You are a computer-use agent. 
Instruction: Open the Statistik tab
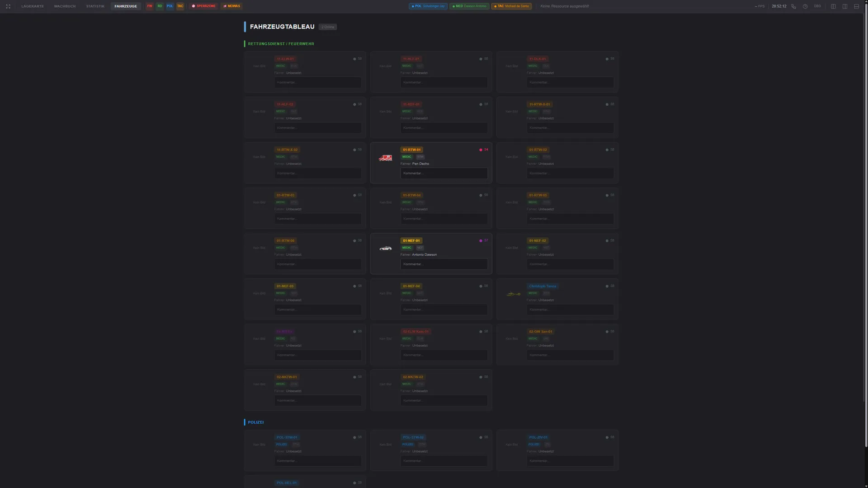95,6
